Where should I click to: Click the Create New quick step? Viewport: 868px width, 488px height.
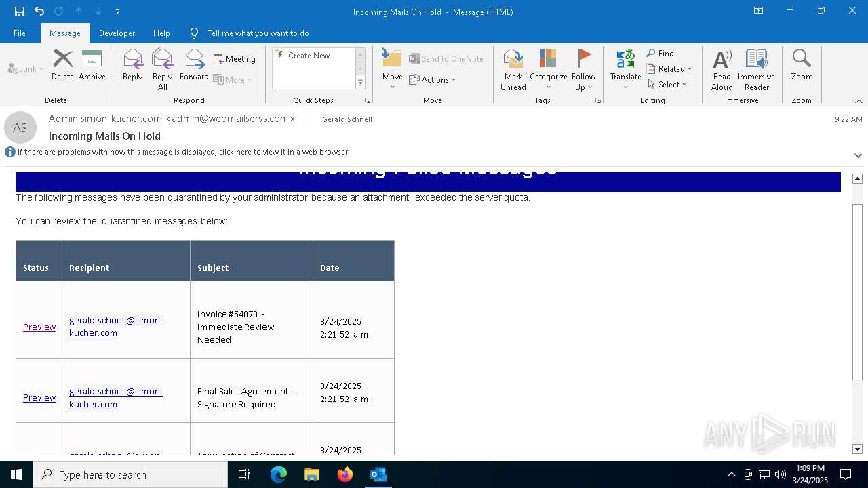coord(313,56)
